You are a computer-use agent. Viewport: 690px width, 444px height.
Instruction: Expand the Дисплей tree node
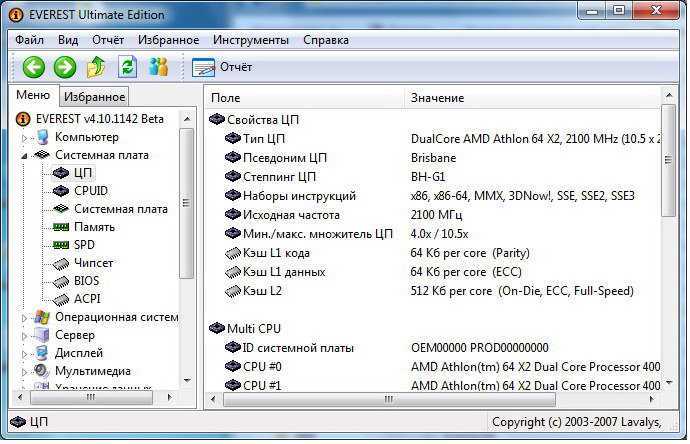click(x=24, y=353)
